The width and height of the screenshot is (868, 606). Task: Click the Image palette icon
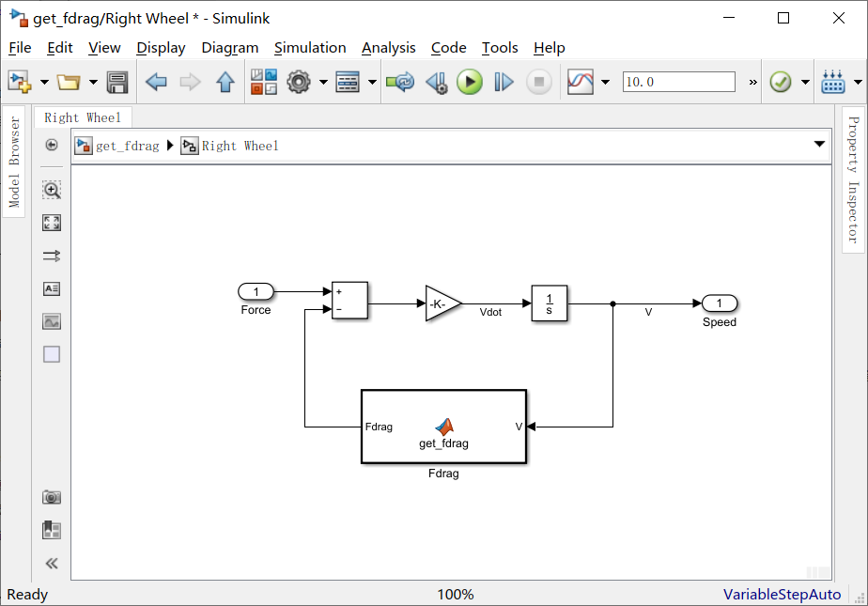52,321
